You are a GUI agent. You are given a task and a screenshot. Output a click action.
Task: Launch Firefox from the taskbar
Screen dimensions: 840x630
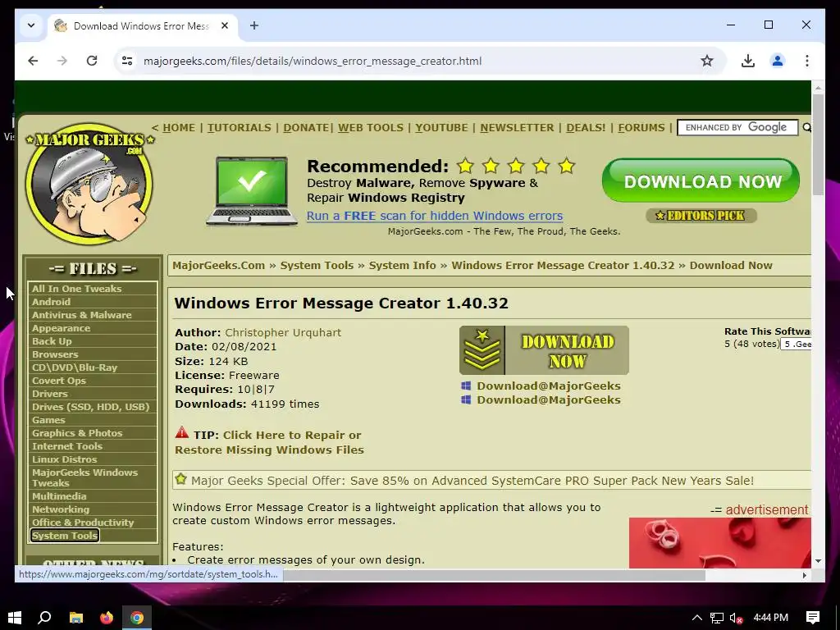pos(107,618)
